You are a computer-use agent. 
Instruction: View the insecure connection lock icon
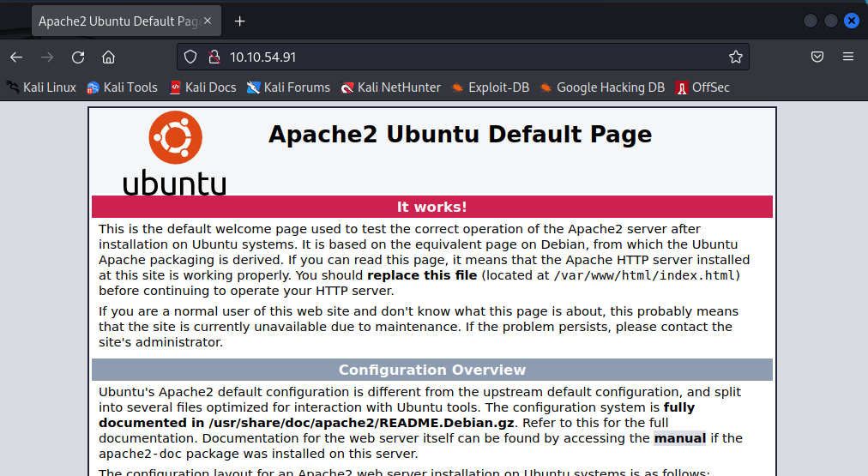[214, 57]
